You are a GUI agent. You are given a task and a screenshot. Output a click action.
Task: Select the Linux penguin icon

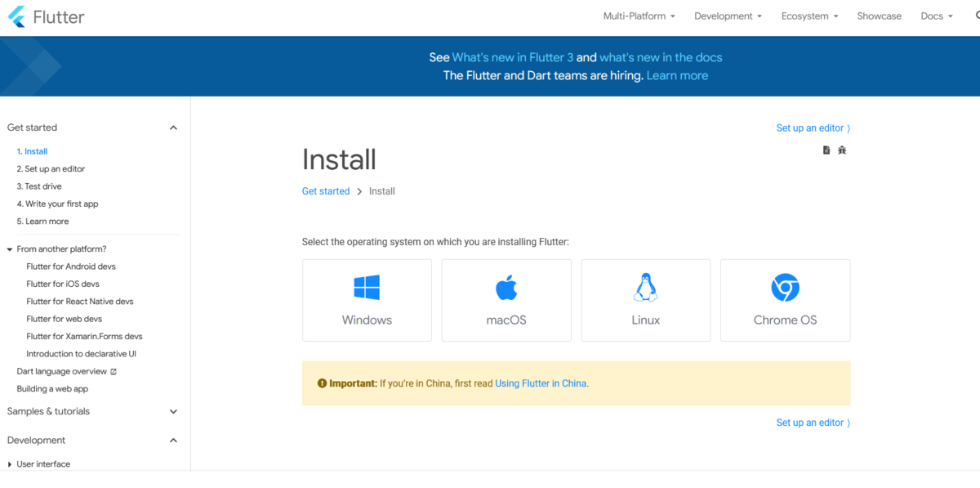click(646, 288)
